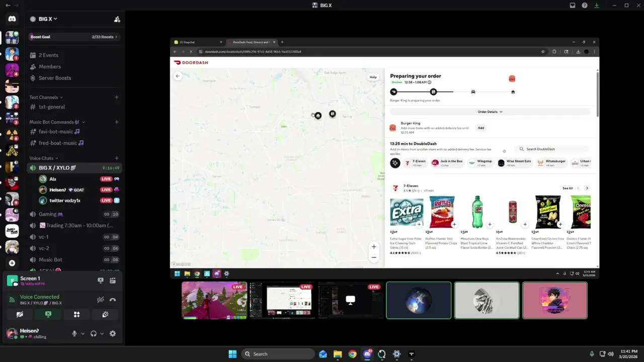Click Discord inbox icon in title bar
Screen dimensions: 644x362
[573, 6]
